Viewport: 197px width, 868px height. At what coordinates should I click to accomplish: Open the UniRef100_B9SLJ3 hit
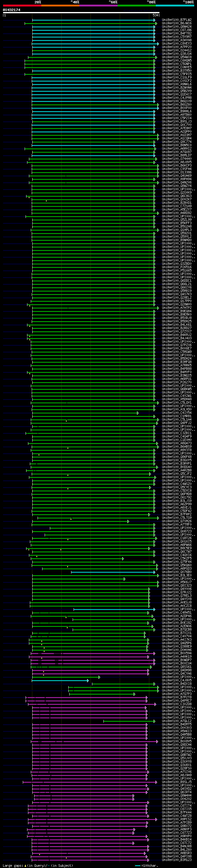tap(176, 122)
